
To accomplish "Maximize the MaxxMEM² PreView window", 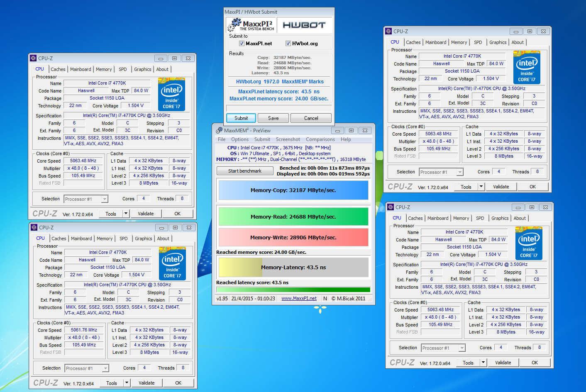I will 351,131.
